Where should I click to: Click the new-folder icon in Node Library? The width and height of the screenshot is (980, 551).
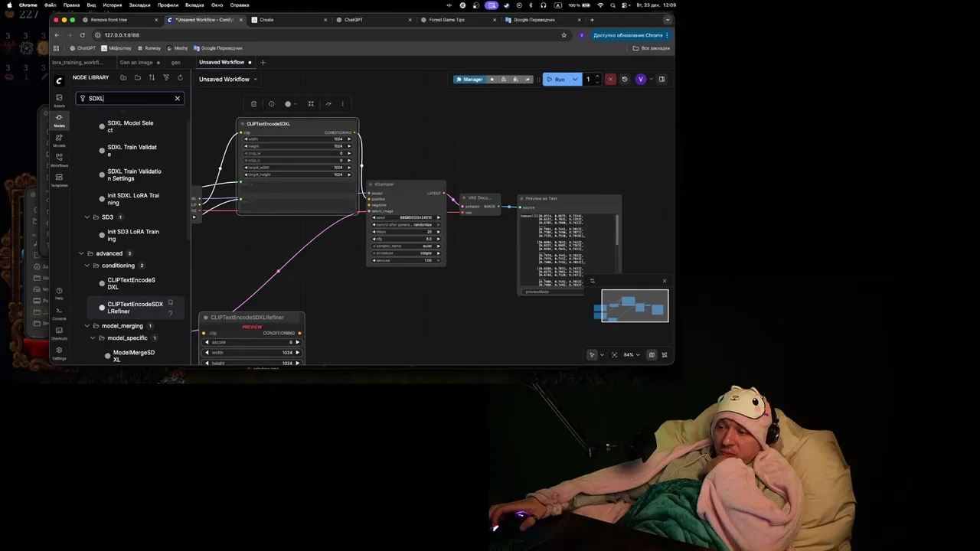tap(123, 77)
